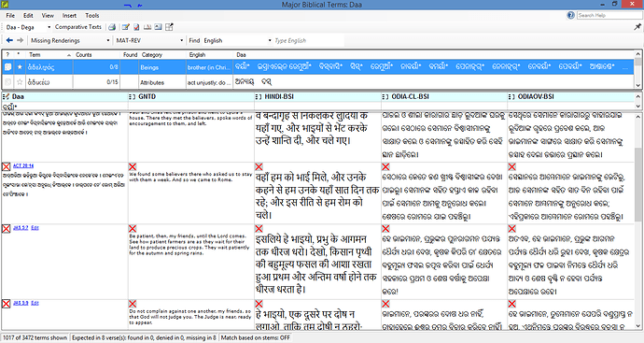Click the open-book toolbar icon

(147, 27)
